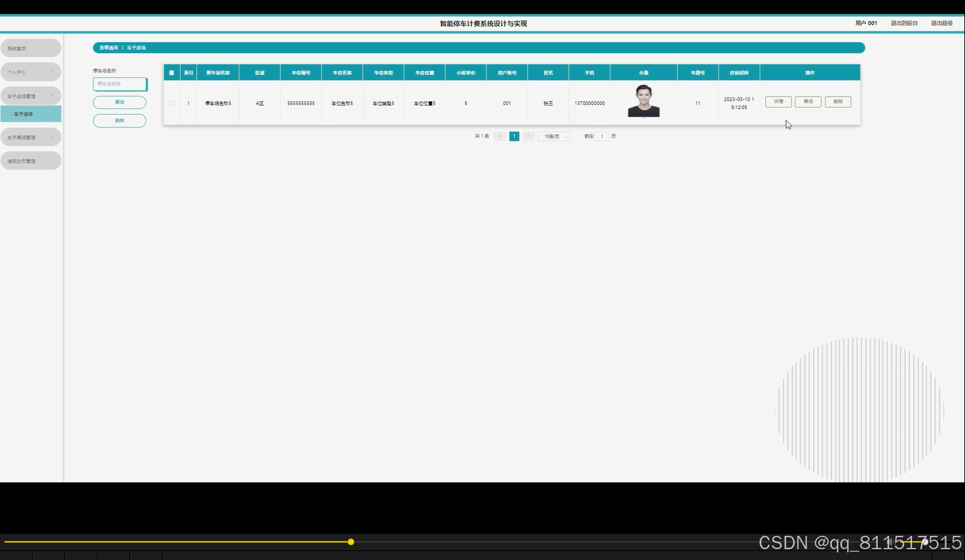Click 退出到前台 in the top bar
This screenshot has width=965, height=560.
coord(904,23)
